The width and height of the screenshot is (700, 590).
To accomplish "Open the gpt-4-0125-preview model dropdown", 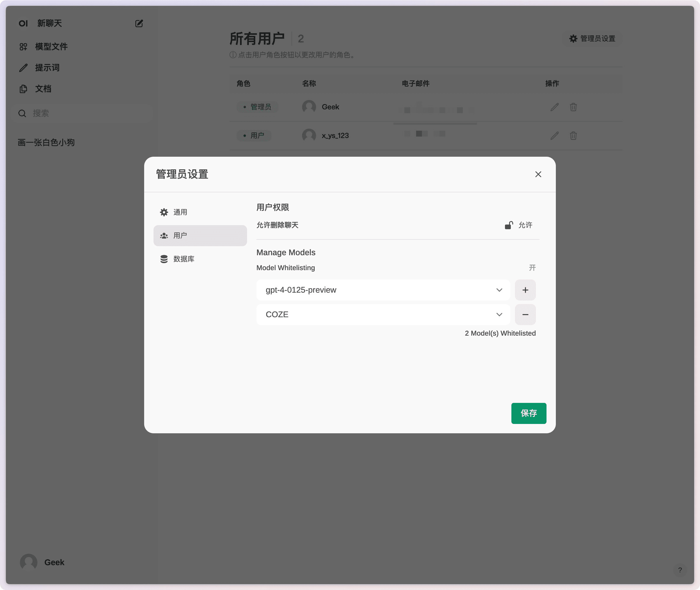I will point(383,290).
